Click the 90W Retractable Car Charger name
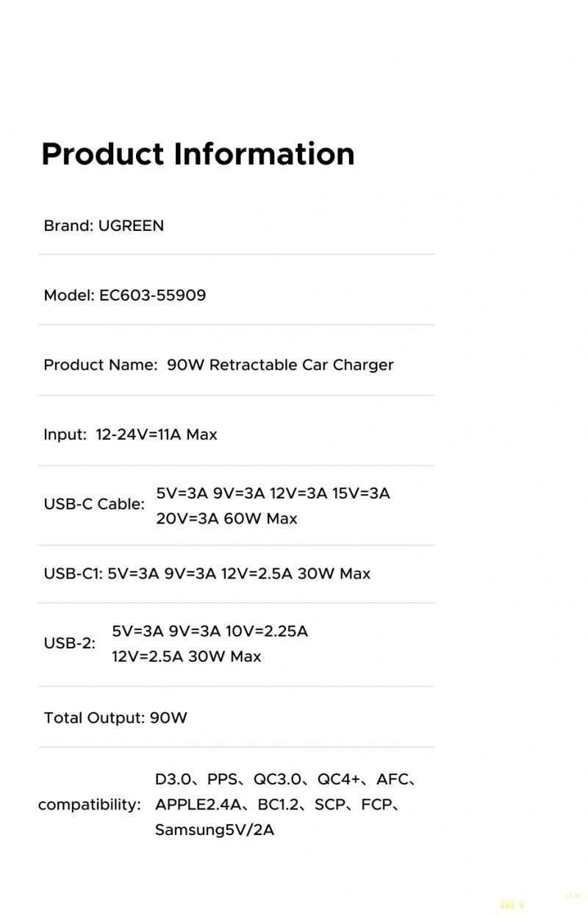588x916 pixels. coord(280,365)
